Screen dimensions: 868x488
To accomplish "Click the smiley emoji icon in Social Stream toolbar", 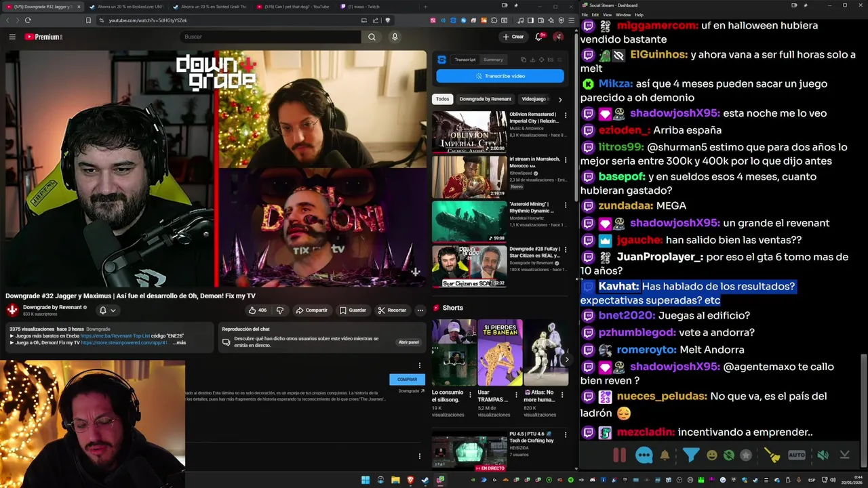I will coord(711,455).
